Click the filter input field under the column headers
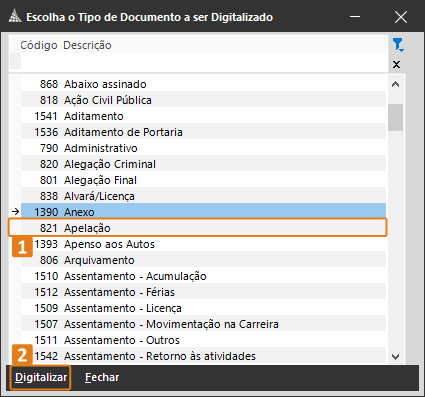Viewport: 425px width, 397px height. [203, 62]
